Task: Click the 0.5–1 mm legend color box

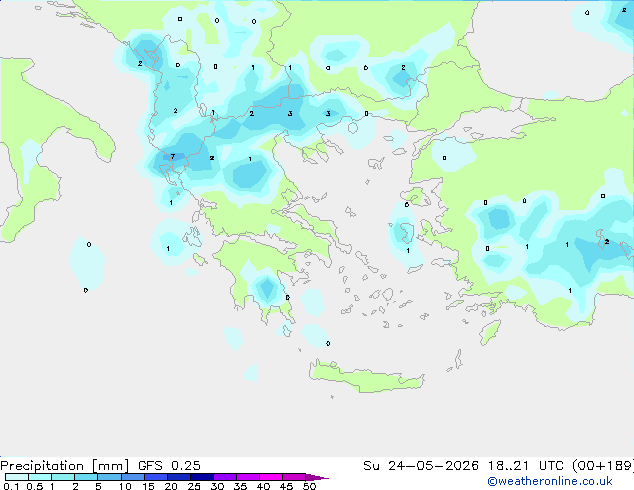Action: tap(40, 477)
